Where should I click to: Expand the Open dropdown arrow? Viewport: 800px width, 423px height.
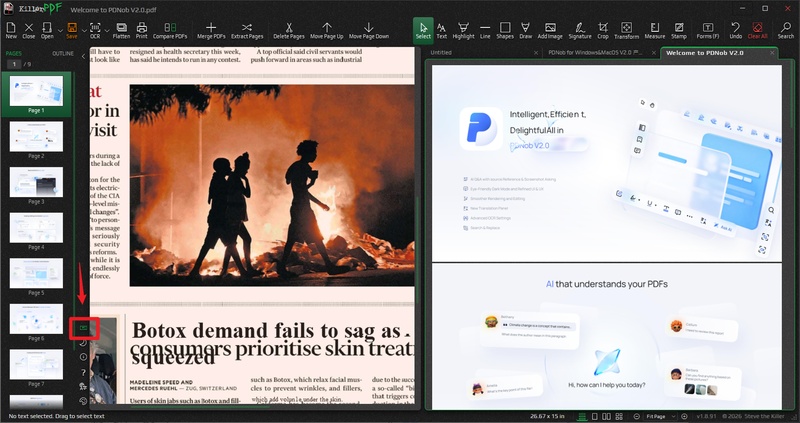60,31
